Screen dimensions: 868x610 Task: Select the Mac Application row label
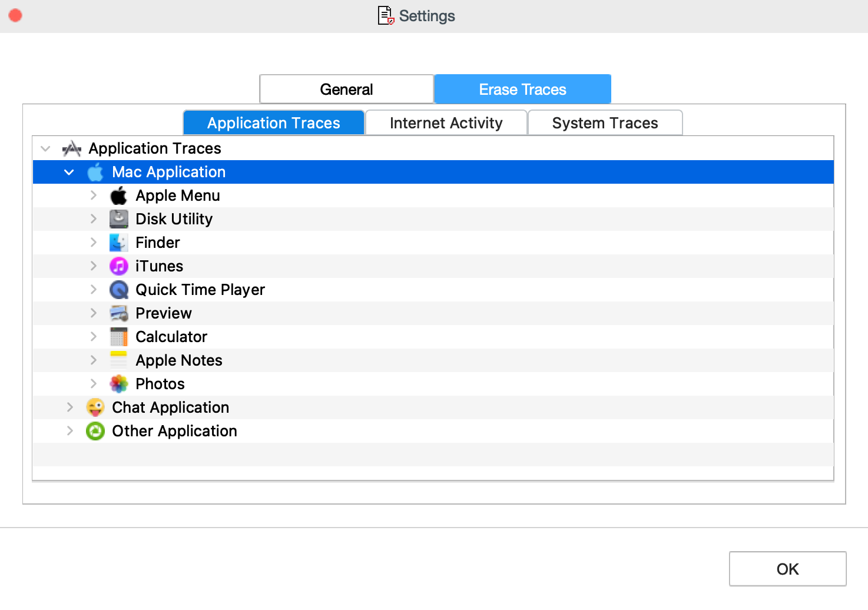169,172
